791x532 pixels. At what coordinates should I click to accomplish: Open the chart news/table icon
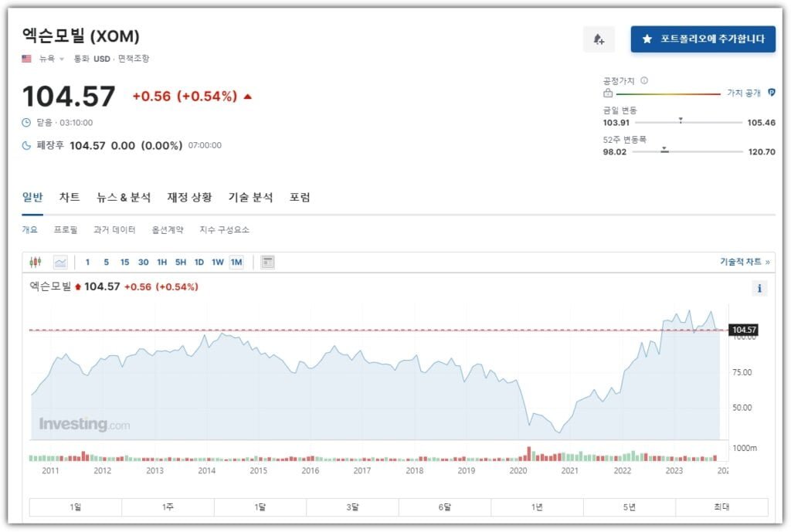pos(267,263)
